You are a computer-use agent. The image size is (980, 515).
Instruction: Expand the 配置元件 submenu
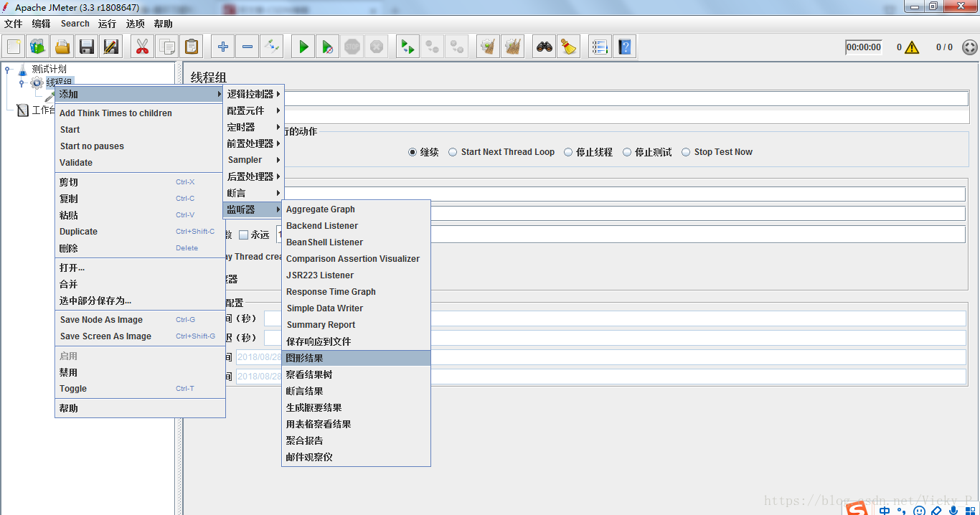254,110
